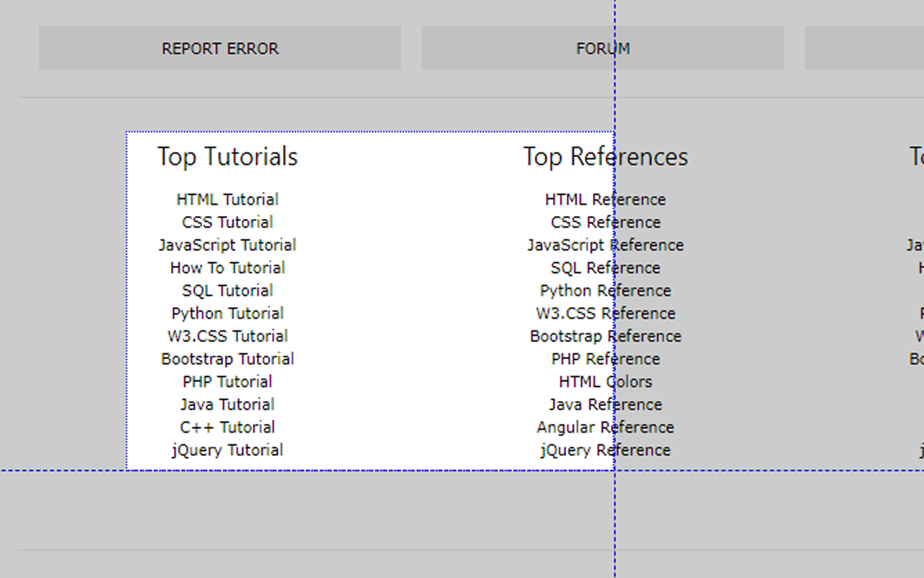Go to the PHP Reference
Image resolution: width=924 pixels, height=578 pixels.
[606, 359]
